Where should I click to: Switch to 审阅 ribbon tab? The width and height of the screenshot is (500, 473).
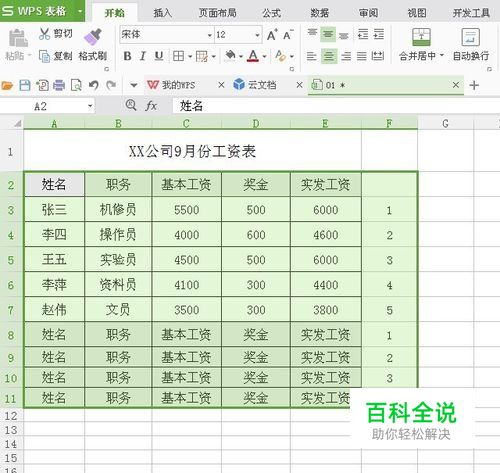368,13
